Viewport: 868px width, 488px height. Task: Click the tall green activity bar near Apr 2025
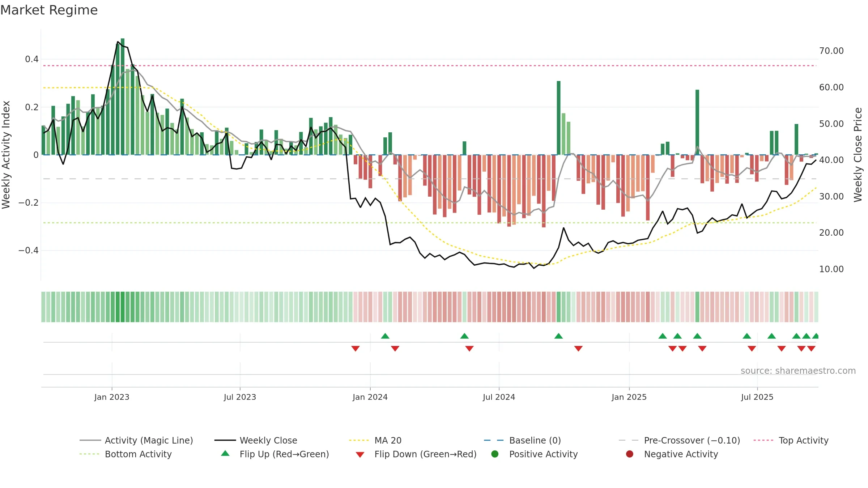[x=697, y=122]
